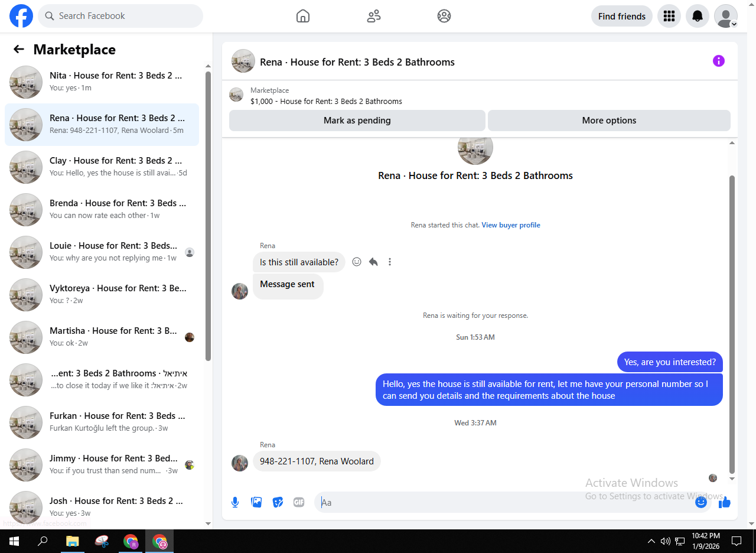Viewport: 756px width, 553px height.
Task: Click the message text field
Action: (505, 502)
